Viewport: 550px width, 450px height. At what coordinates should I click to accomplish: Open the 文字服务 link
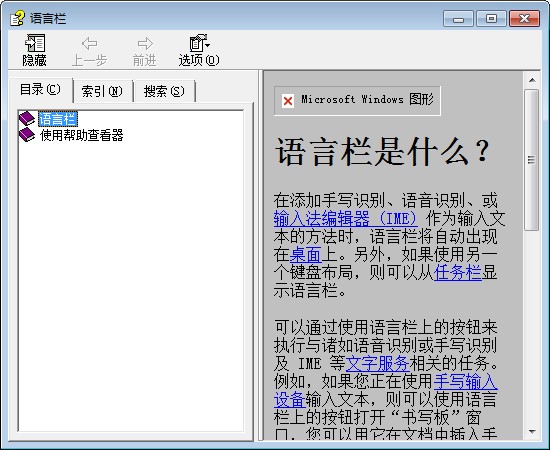pyautogui.click(x=377, y=363)
